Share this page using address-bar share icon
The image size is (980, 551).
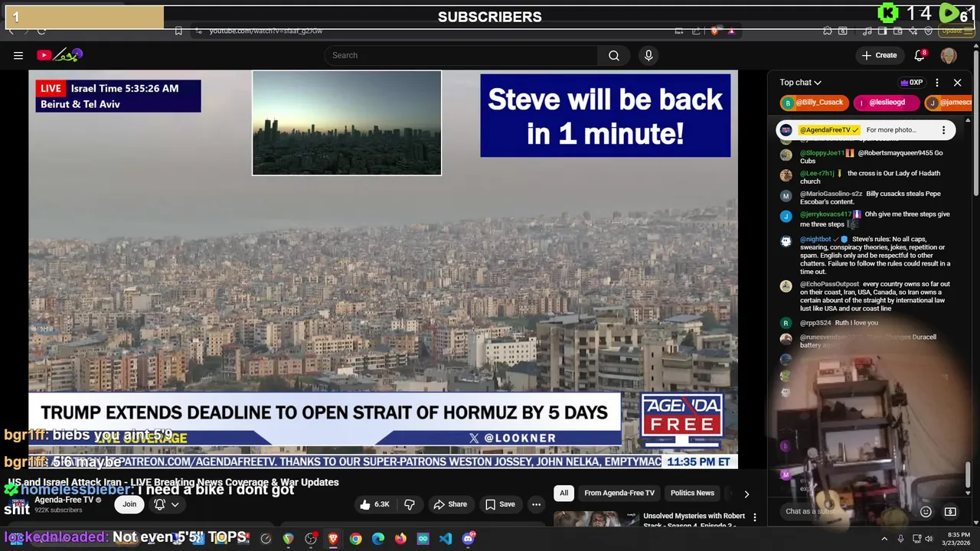coord(696,31)
